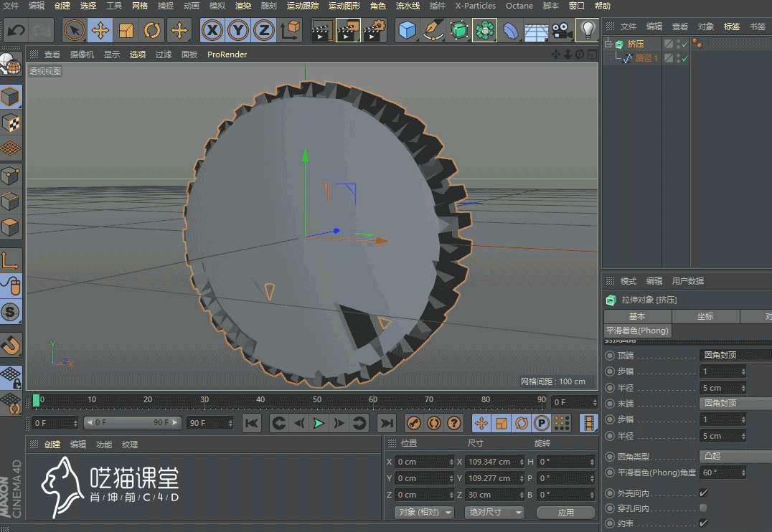Open 末端 cap type dropdown
772x532 pixels.
point(735,403)
